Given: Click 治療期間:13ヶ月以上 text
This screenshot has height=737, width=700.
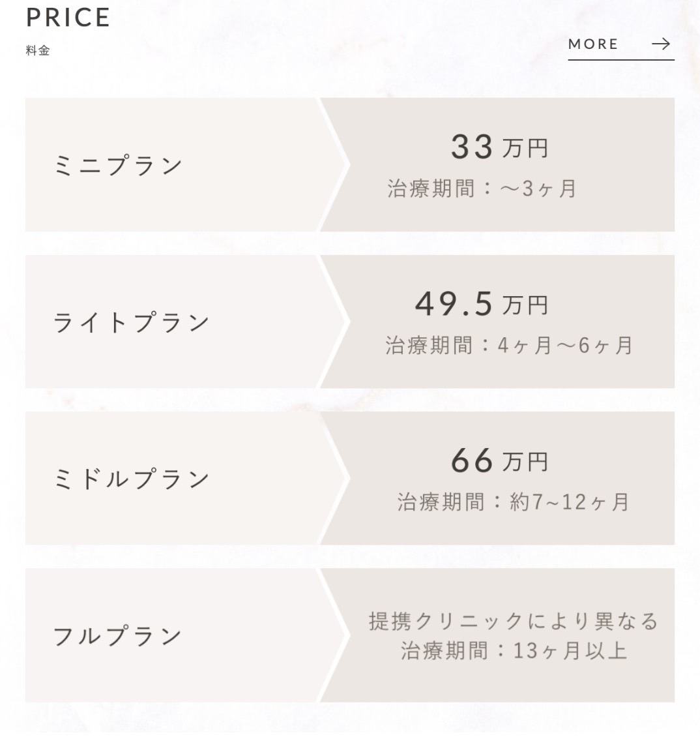Looking at the screenshot, I should 514,651.
